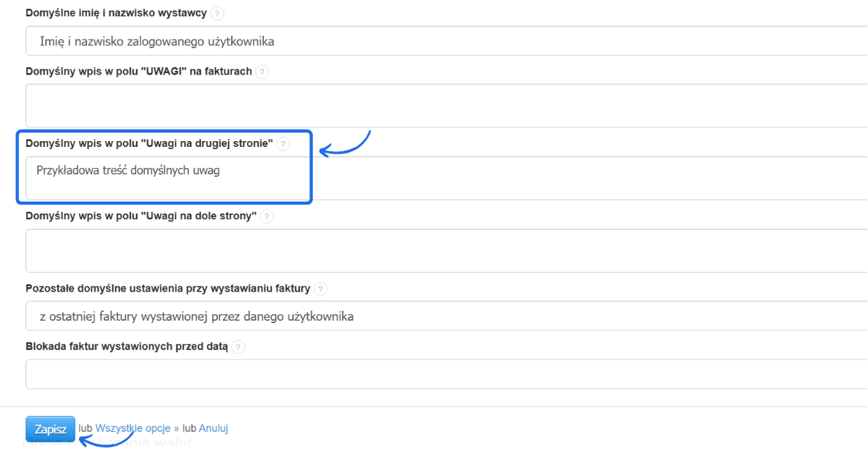The height and width of the screenshot is (459, 868).
Task: Open the "Wszystkie opcje »" link
Action: point(137,428)
